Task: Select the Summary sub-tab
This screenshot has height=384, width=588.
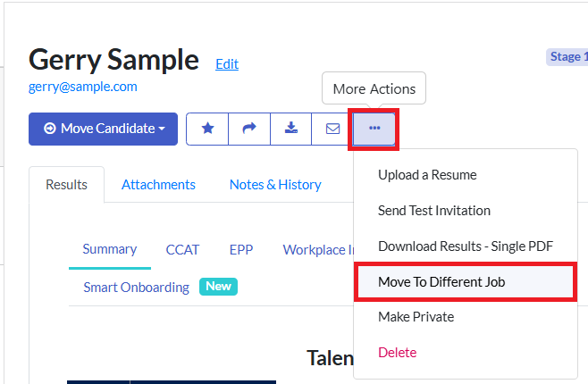Action: click(x=110, y=249)
